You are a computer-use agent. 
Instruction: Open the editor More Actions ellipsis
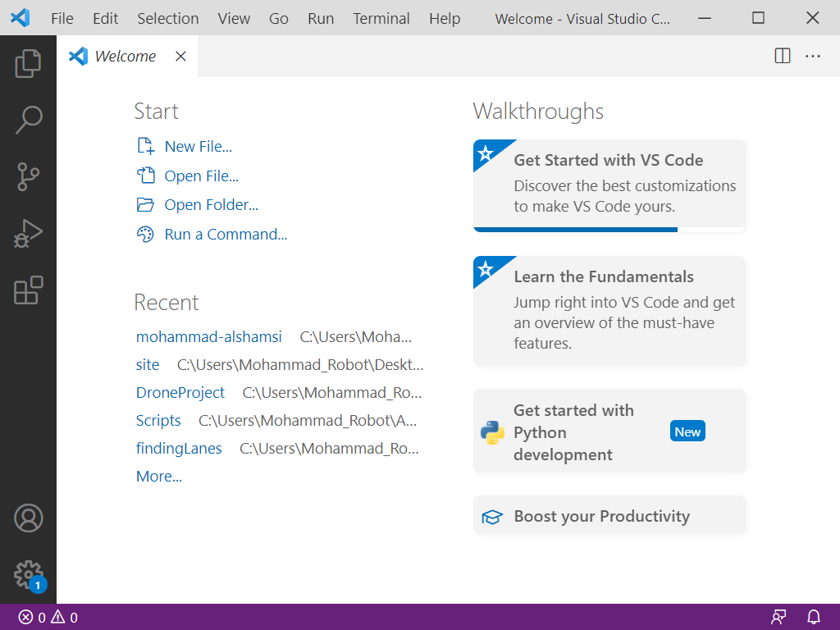coord(813,56)
